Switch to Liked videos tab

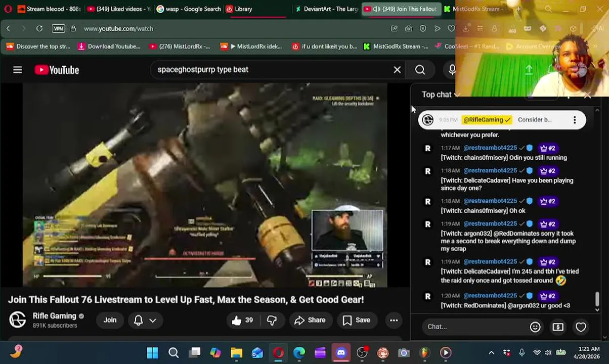pos(118,9)
